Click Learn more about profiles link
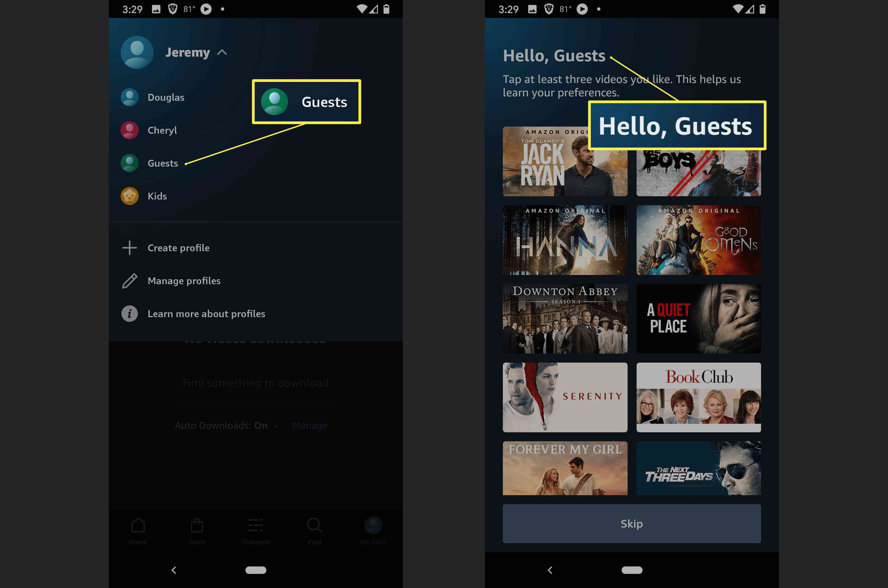Screen dimensions: 888x588 (207, 313)
